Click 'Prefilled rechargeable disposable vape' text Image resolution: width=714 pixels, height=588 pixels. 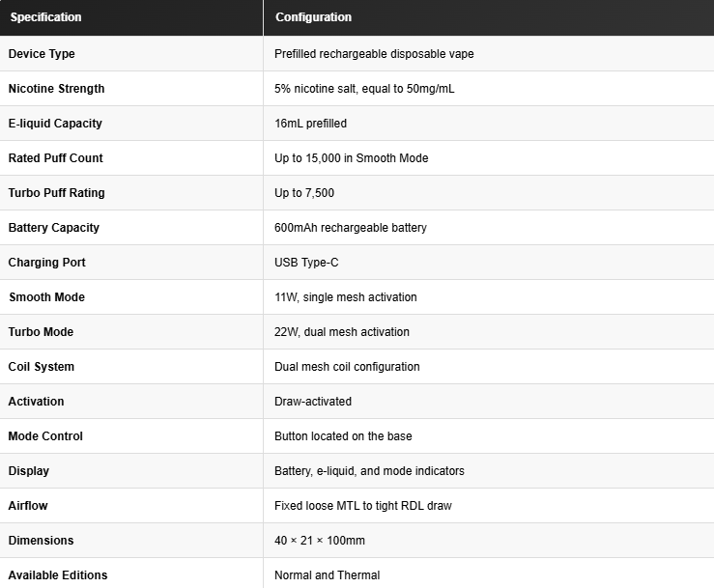click(x=374, y=54)
